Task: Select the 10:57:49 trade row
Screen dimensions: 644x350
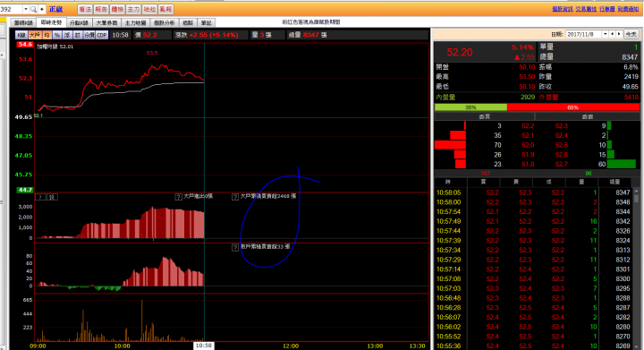Action: pyautogui.click(x=533, y=221)
